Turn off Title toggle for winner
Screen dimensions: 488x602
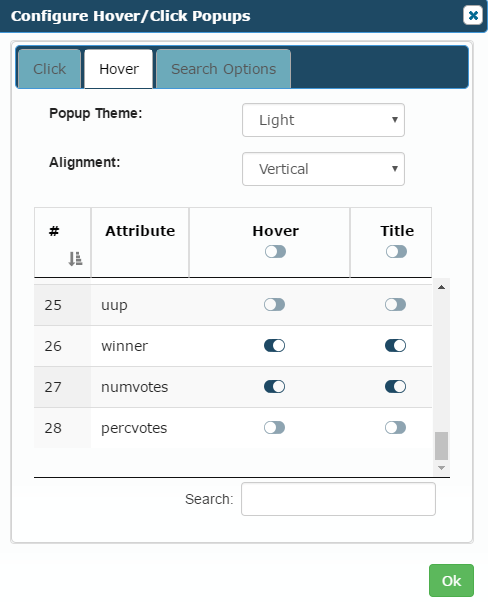[395, 346]
